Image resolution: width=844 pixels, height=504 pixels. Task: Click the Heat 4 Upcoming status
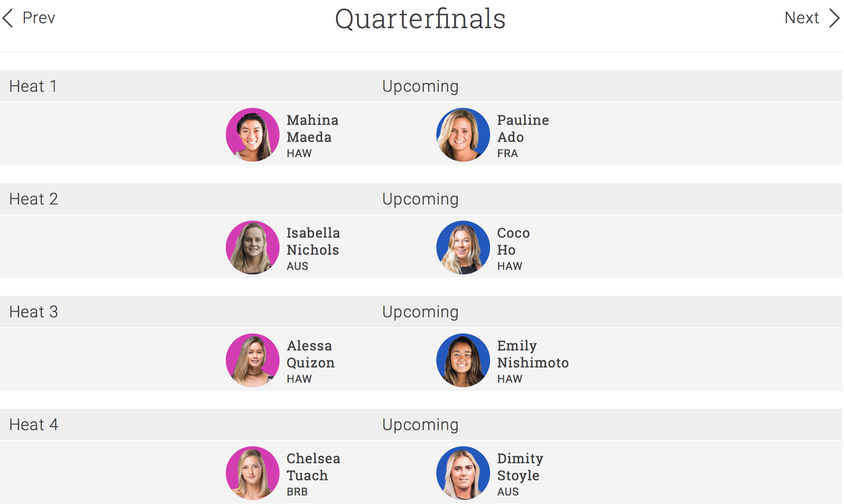pyautogui.click(x=420, y=424)
